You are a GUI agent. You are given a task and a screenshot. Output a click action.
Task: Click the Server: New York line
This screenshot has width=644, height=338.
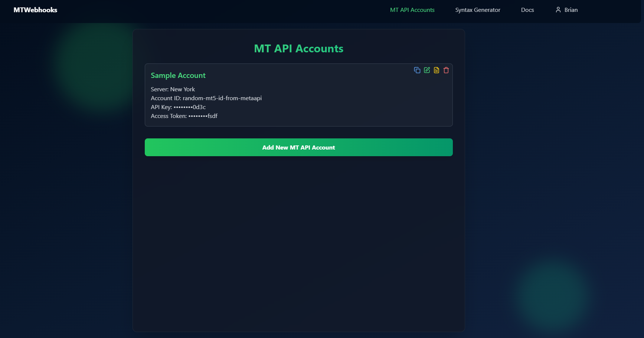[x=173, y=89]
